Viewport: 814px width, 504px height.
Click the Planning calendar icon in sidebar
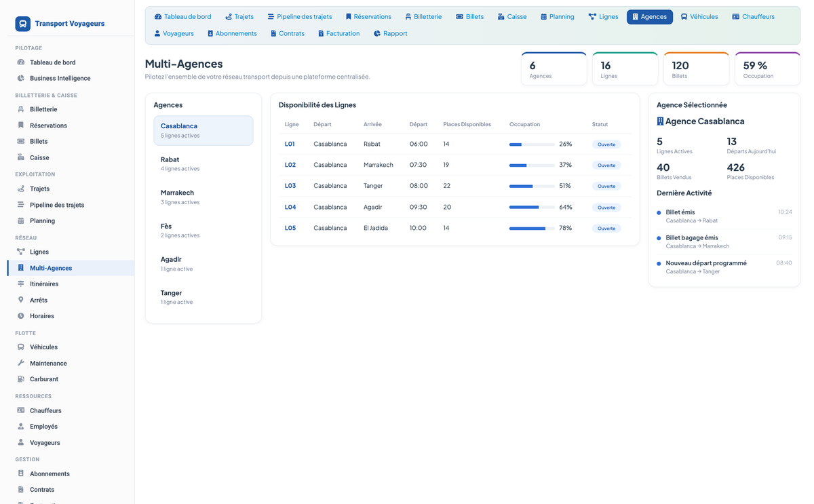[x=21, y=220]
